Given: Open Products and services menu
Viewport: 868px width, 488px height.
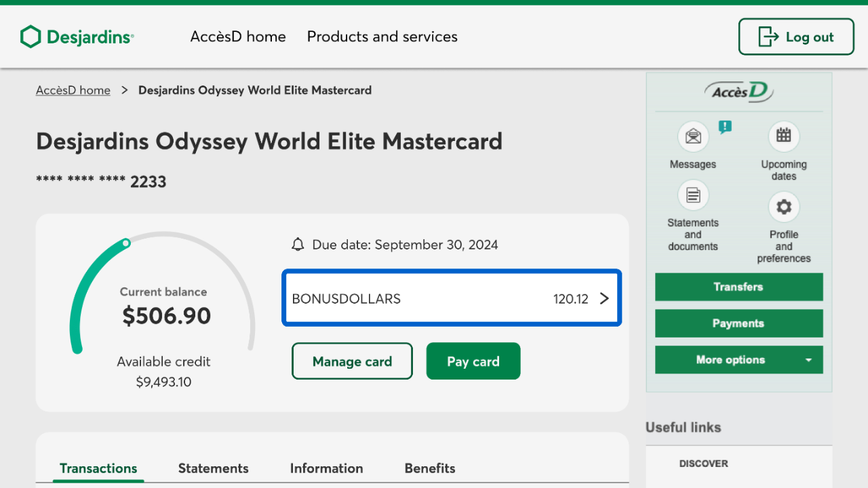Looking at the screenshot, I should click(x=382, y=37).
